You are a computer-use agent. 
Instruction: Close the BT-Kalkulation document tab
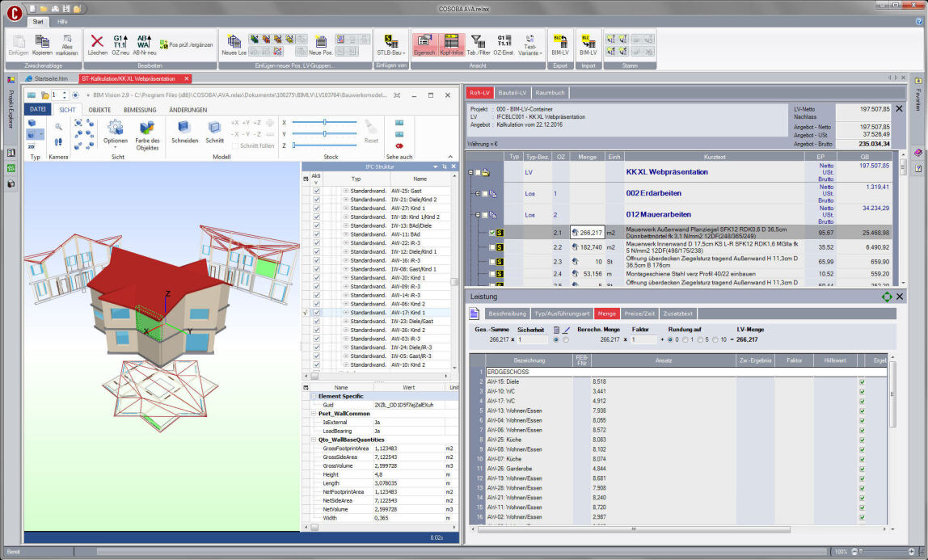(x=187, y=78)
